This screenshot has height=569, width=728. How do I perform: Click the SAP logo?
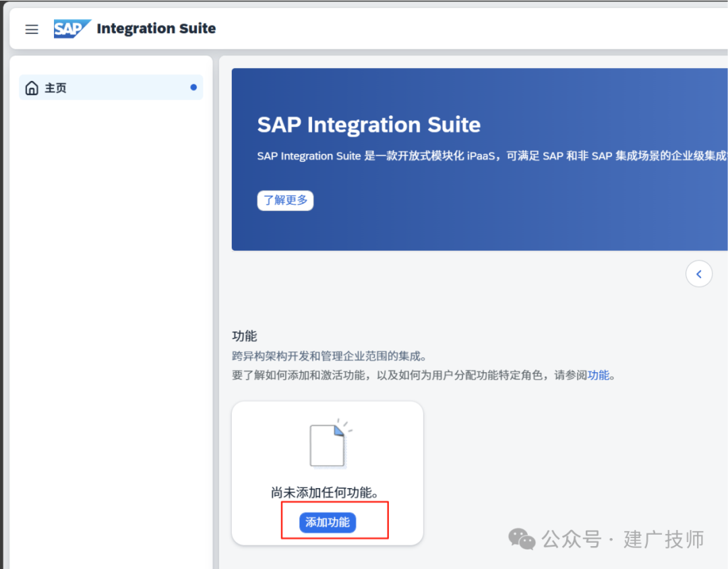click(72, 29)
